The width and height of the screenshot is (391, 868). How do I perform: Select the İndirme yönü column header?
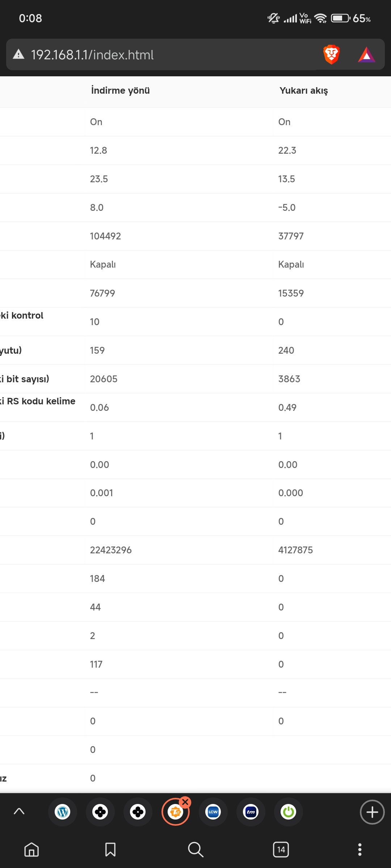pos(120,90)
